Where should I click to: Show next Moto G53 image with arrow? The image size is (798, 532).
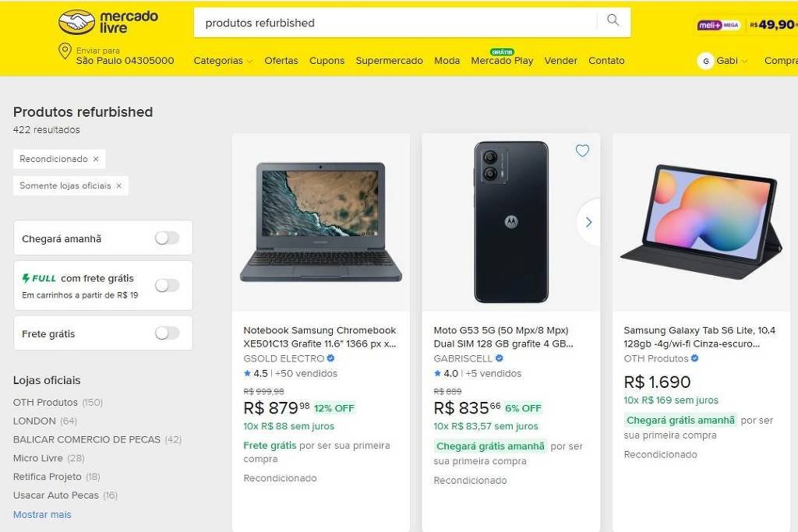pos(588,222)
